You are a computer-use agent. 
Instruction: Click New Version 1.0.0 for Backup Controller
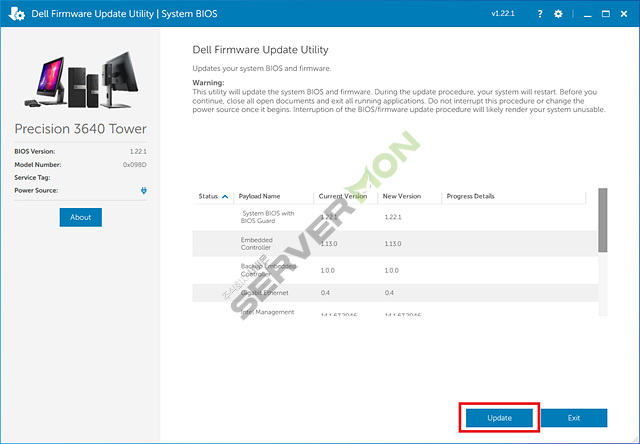391,271
